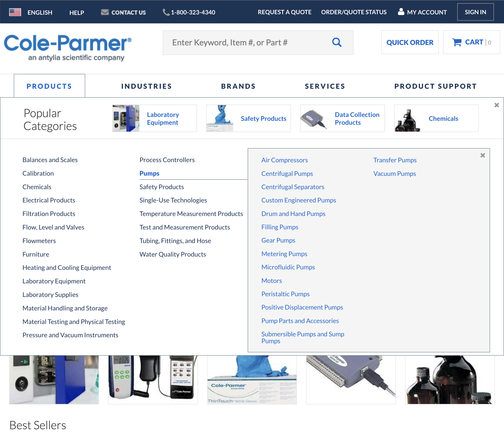The image size is (504, 437).
Task: Open Peristaltic Pumps
Action: coord(285,294)
